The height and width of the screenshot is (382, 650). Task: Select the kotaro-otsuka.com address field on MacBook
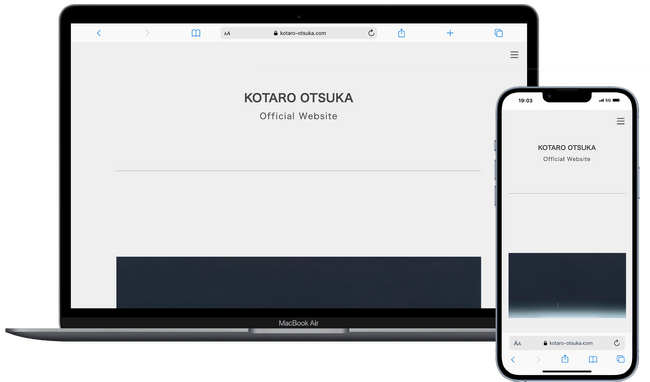tap(299, 33)
